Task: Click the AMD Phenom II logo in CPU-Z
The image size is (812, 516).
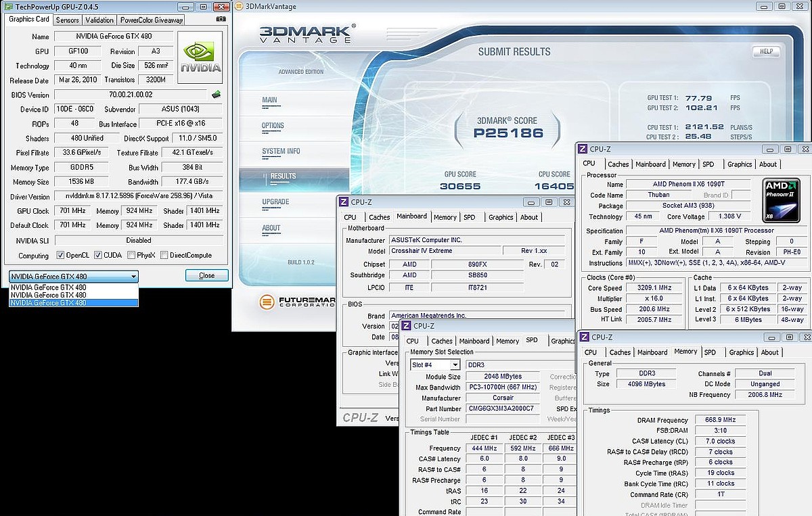Action: coord(782,201)
